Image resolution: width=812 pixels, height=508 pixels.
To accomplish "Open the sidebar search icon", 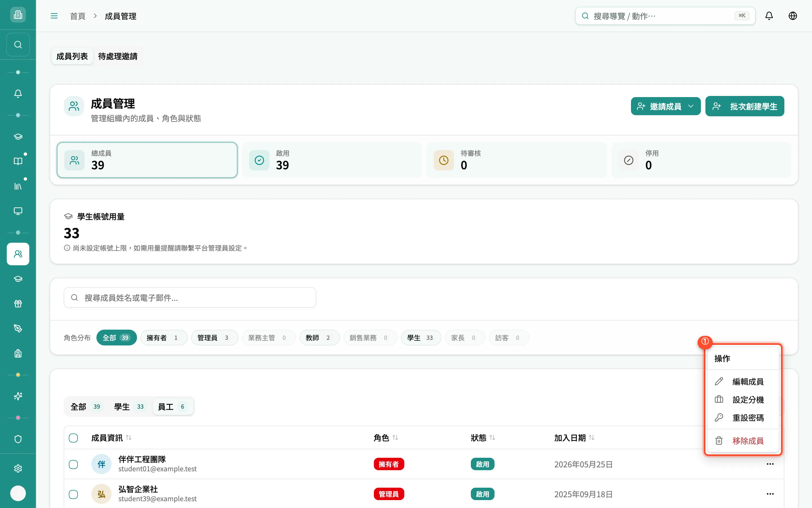I will point(18,44).
